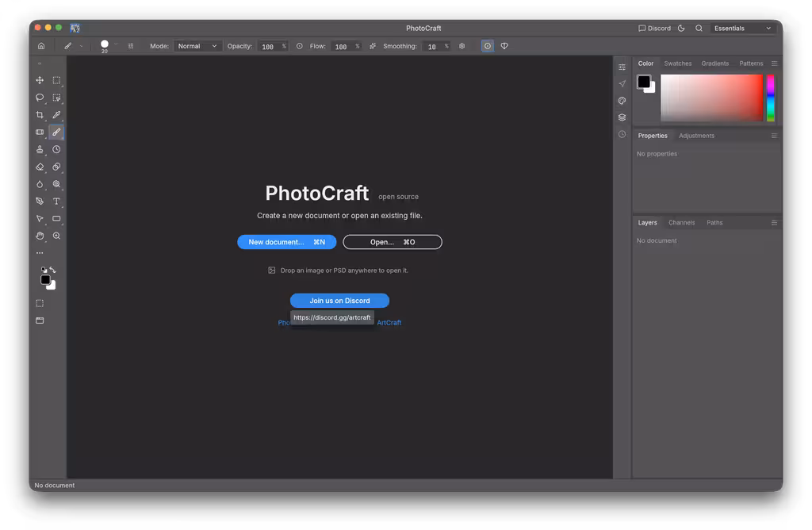Swap foreground and background colors
The height and width of the screenshot is (530, 812).
click(x=53, y=270)
